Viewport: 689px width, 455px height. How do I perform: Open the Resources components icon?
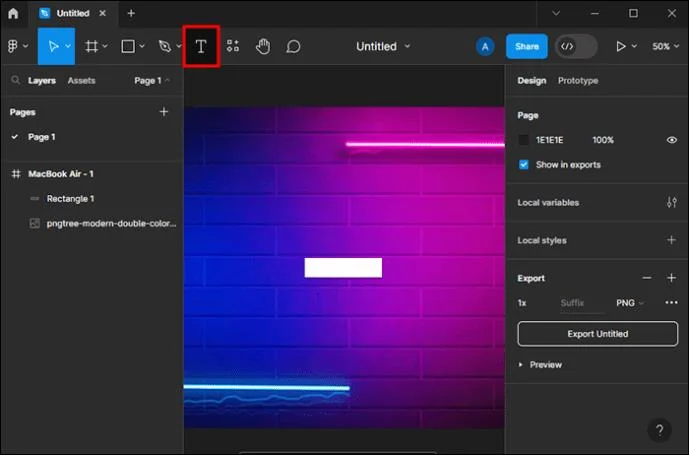(233, 46)
